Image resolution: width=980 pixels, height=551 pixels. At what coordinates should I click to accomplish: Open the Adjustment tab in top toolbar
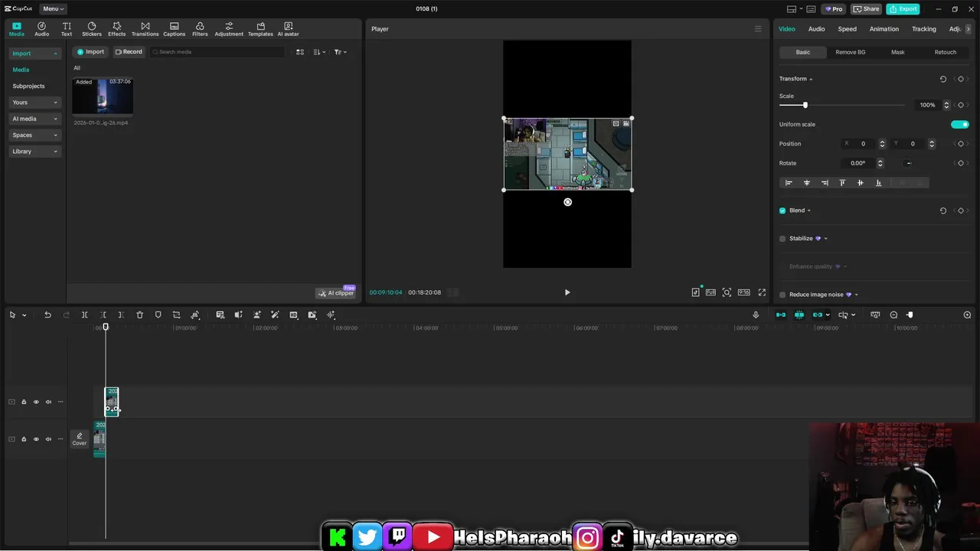tap(229, 29)
